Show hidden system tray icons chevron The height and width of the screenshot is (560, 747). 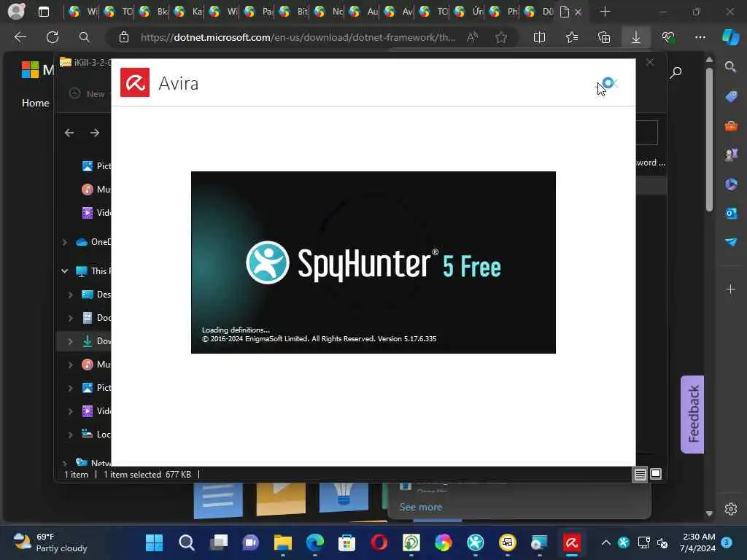point(605,542)
